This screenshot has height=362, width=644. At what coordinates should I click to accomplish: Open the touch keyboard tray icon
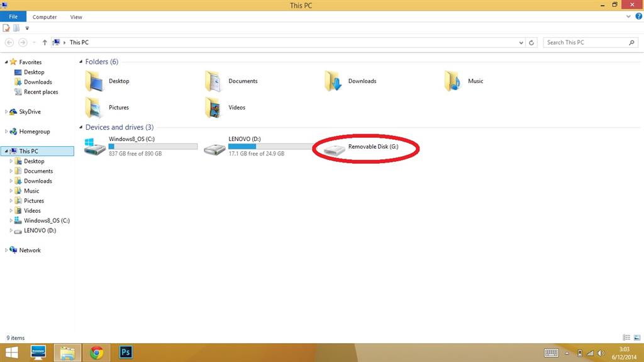click(551, 353)
